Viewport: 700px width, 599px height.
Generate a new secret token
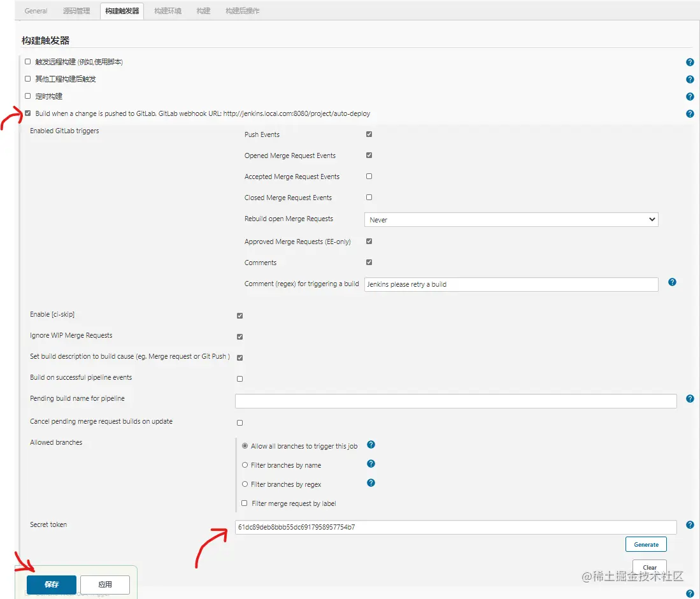pyautogui.click(x=646, y=544)
